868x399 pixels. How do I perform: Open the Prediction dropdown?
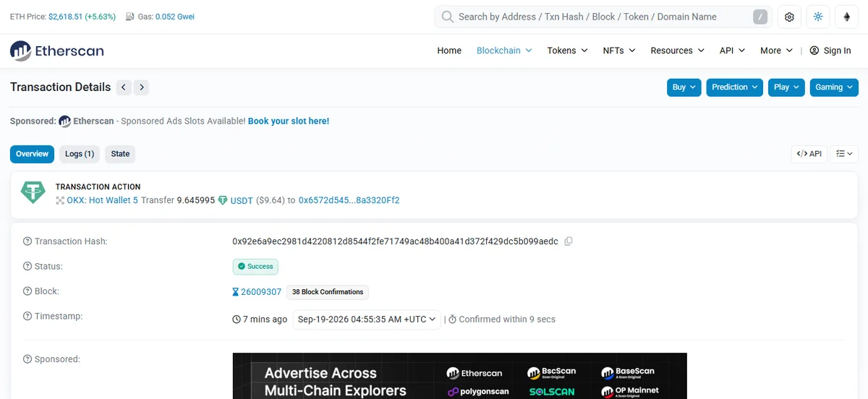pos(734,87)
